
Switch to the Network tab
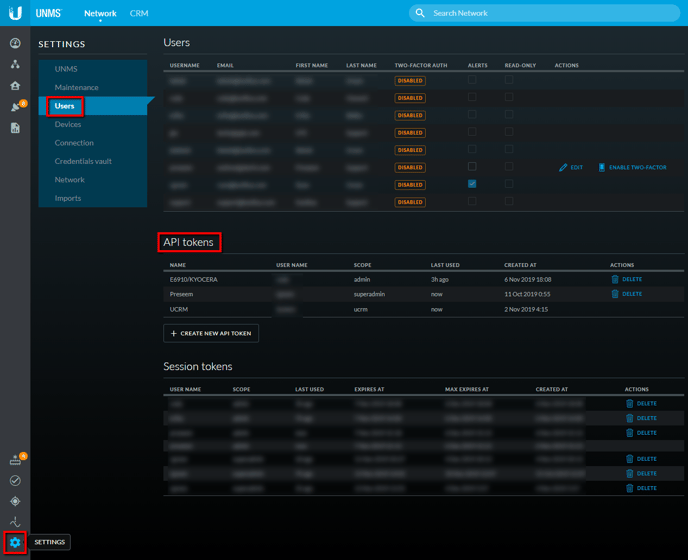[100, 13]
